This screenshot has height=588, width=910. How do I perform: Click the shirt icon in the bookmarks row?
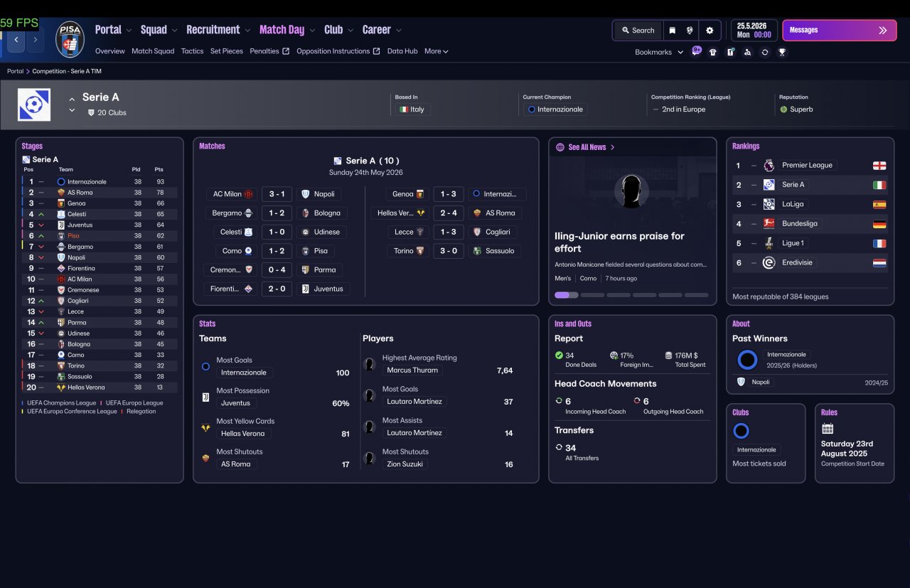click(713, 52)
